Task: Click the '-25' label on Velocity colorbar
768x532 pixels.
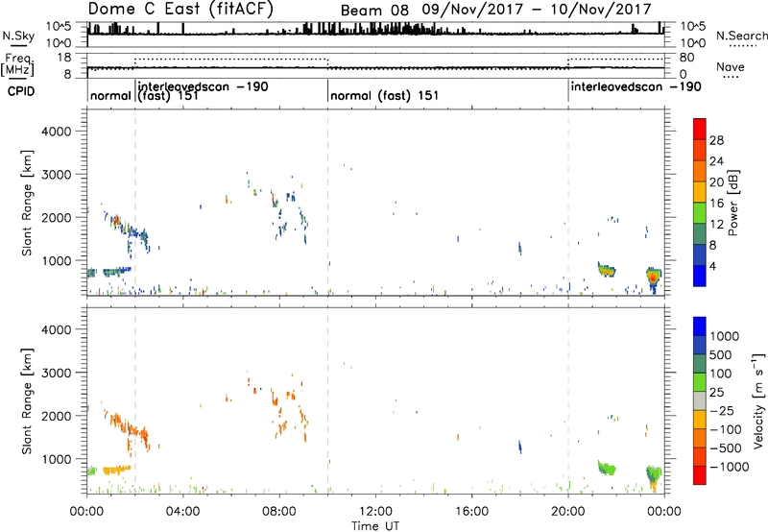Action: (722, 411)
